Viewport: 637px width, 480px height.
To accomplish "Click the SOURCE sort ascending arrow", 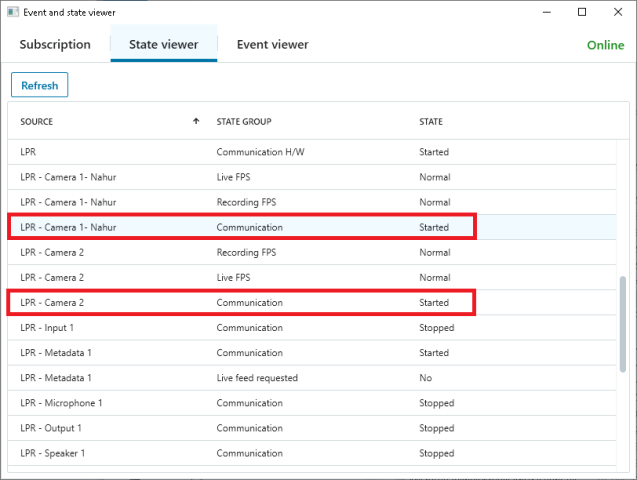I will (196, 122).
